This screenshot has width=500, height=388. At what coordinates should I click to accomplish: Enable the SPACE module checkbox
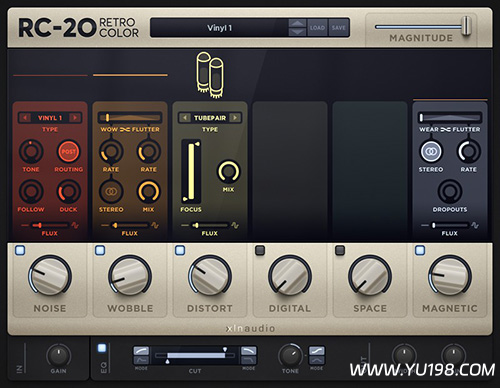point(340,250)
